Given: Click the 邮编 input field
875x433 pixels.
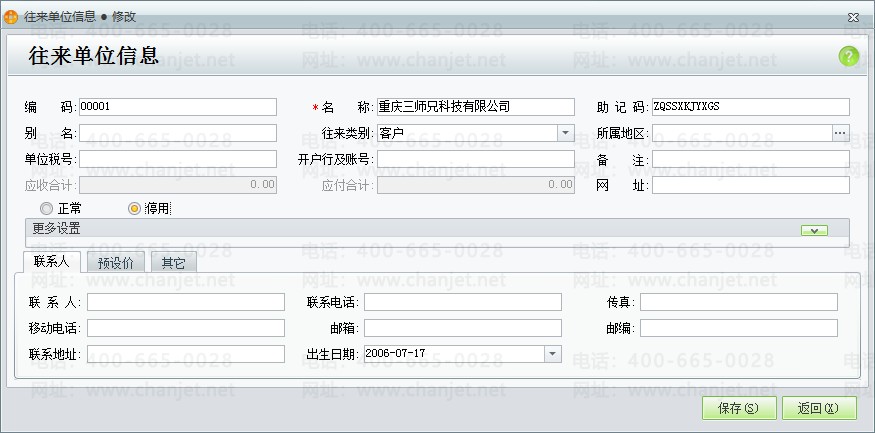Looking at the screenshot, I should pos(739,328).
